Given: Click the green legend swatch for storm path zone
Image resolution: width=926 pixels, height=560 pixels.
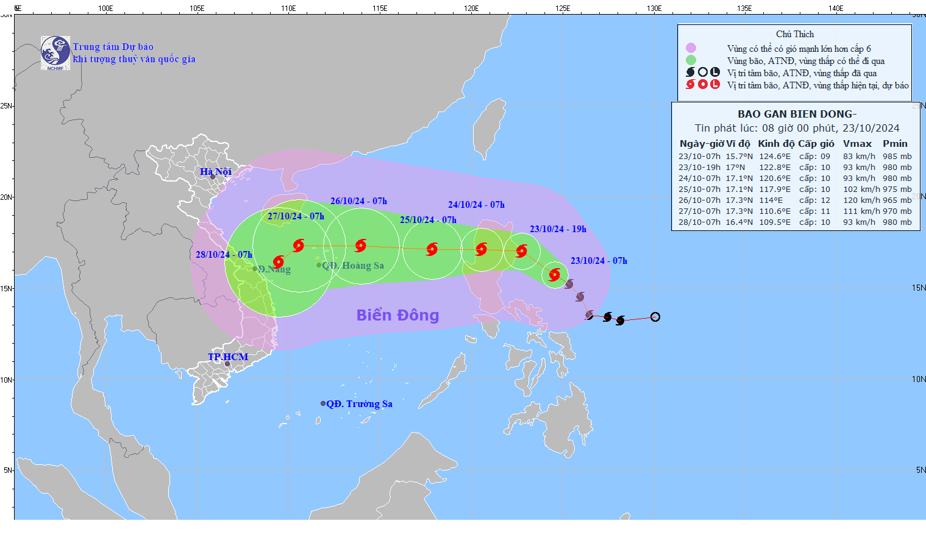Looking at the screenshot, I should [x=691, y=60].
